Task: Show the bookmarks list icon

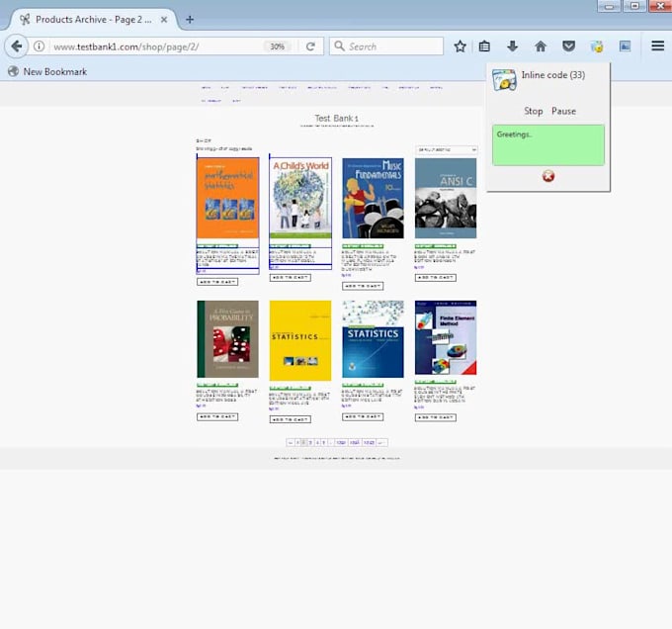Action: pos(484,45)
